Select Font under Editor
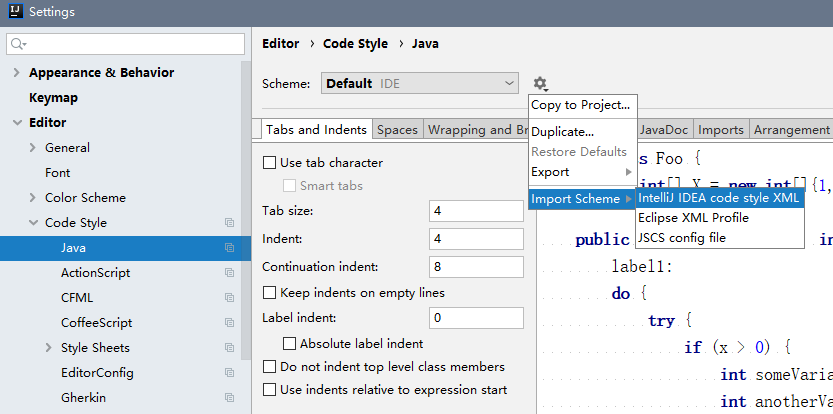Image resolution: width=833 pixels, height=414 pixels. point(57,173)
